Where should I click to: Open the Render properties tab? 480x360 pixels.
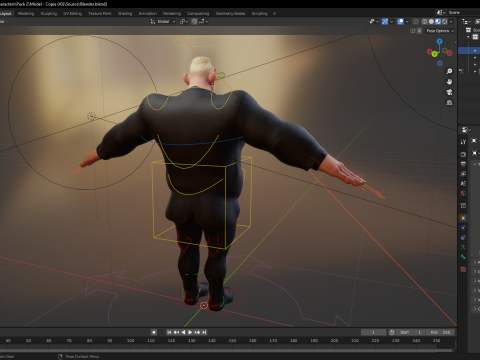(463, 154)
